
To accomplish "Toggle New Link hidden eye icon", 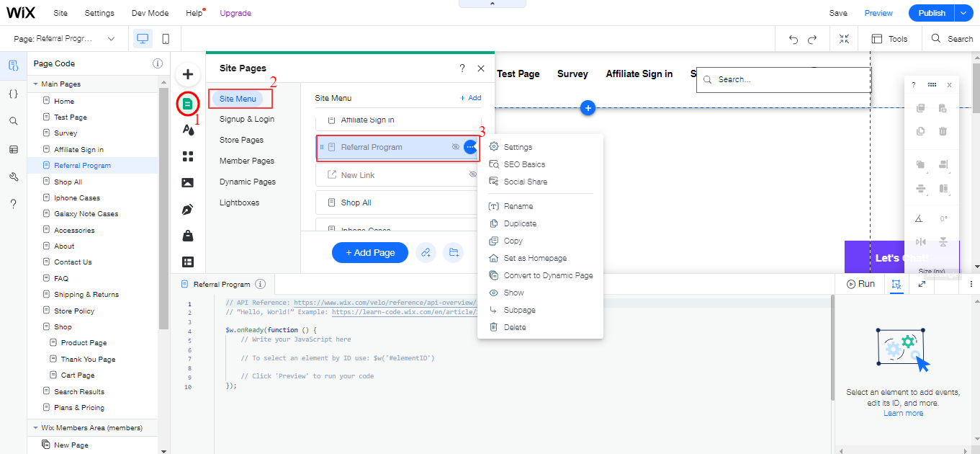I will click(473, 174).
